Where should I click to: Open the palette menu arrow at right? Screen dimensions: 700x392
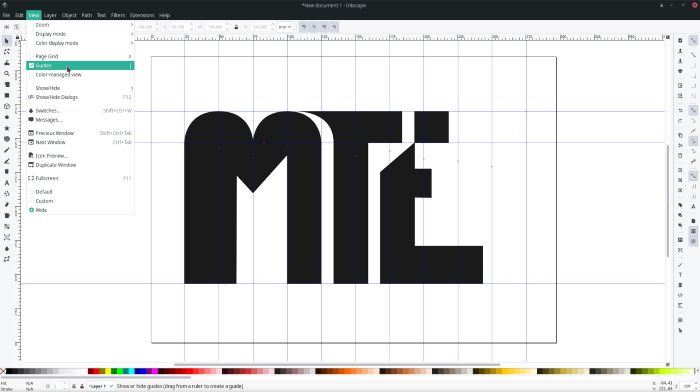697,371
